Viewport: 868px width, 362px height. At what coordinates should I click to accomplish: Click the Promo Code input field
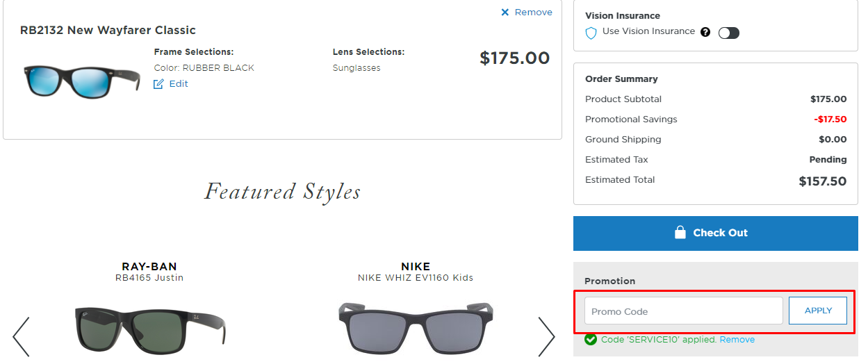pyautogui.click(x=684, y=311)
